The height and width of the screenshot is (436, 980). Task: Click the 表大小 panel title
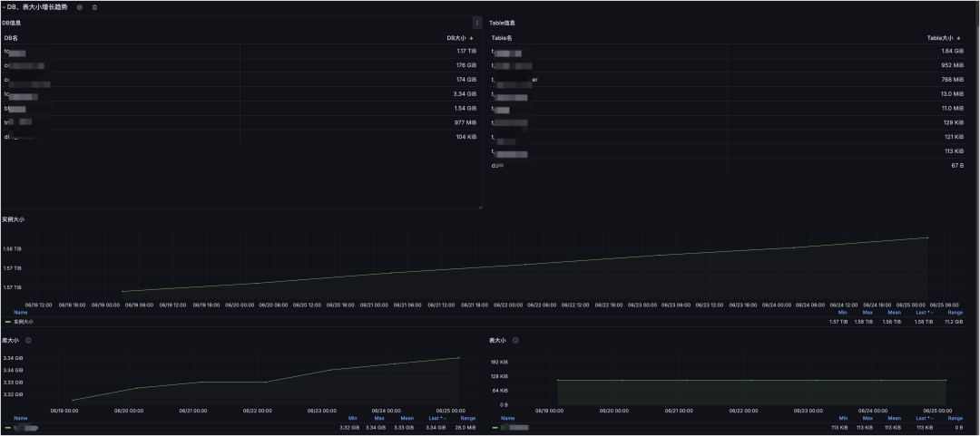click(498, 341)
